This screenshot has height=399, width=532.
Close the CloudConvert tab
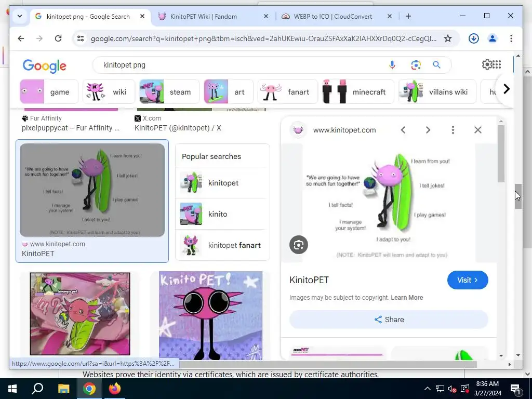tap(390, 16)
